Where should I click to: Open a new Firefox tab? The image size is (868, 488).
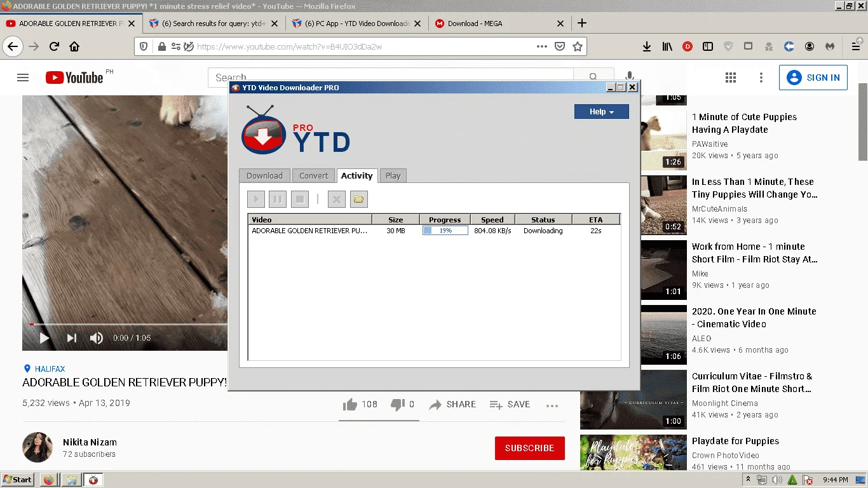(x=581, y=24)
